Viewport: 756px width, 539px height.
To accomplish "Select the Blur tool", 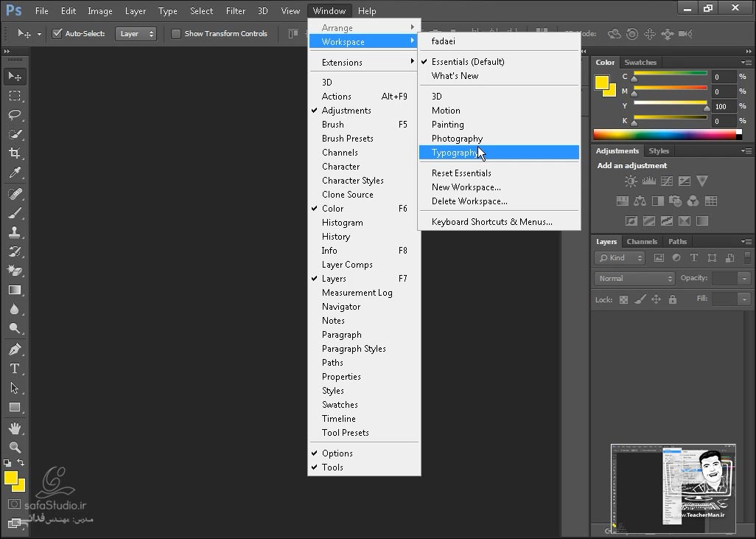I will (15, 309).
